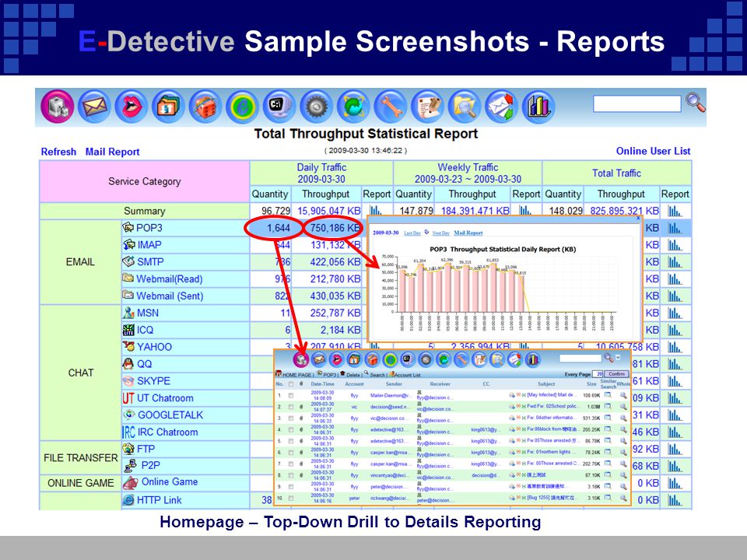The height and width of the screenshot is (560, 747).
Task: Open POP3 total traffic report chart icon
Action: pos(675,228)
